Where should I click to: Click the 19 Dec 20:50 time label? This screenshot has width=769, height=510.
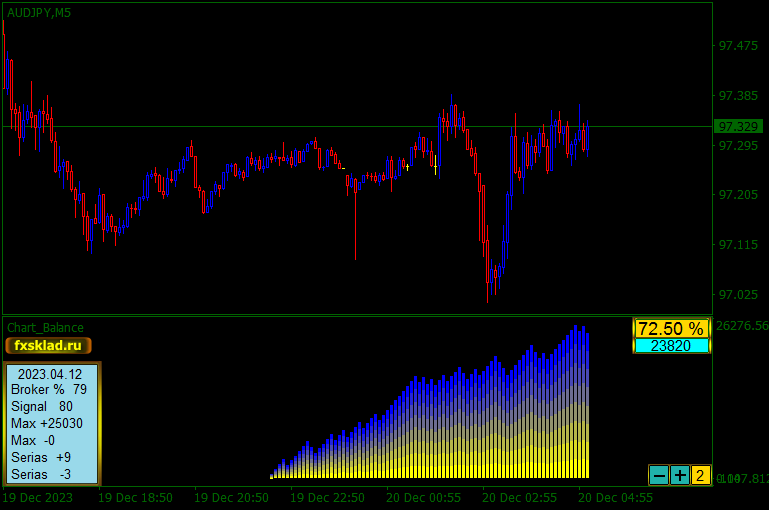pyautogui.click(x=231, y=498)
